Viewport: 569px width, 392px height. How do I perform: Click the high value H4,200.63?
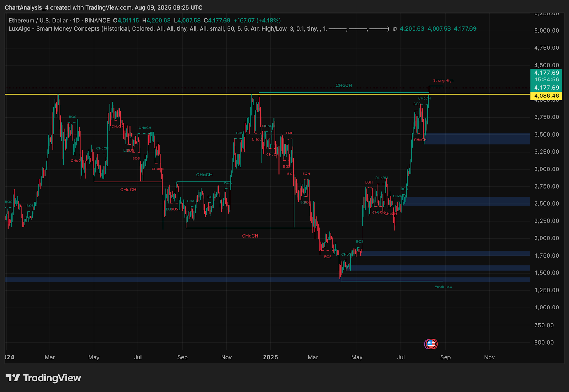[156, 21]
